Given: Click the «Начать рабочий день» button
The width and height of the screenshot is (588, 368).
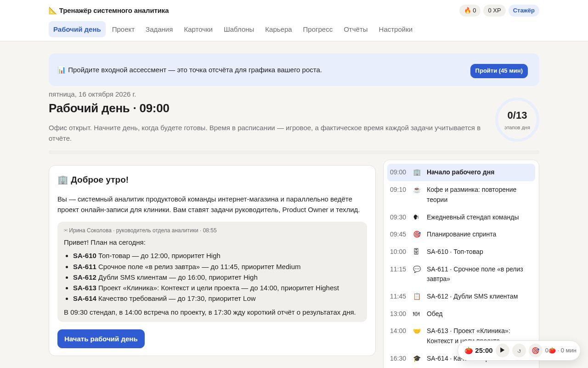Looking at the screenshot, I should click(x=101, y=339).
